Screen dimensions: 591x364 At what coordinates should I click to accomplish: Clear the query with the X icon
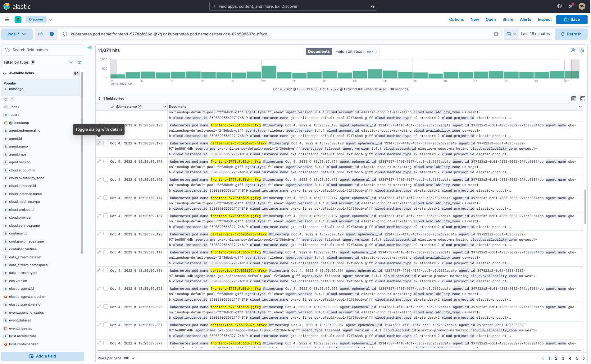(x=496, y=34)
